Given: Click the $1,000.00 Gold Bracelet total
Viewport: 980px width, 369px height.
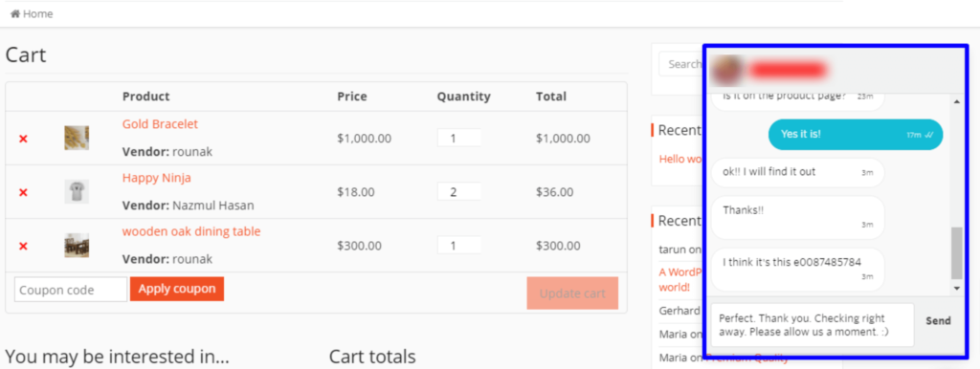Looking at the screenshot, I should [x=563, y=139].
